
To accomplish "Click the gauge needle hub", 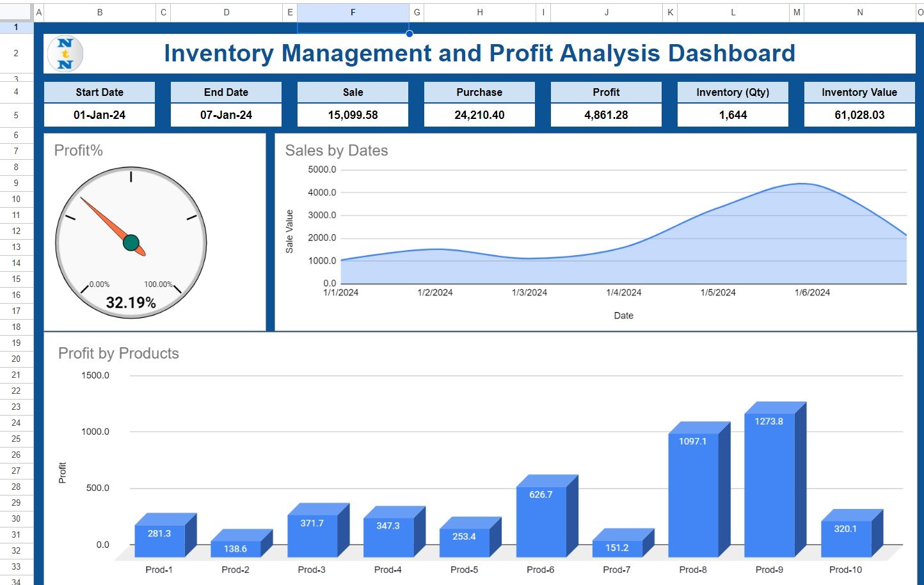I will click(x=131, y=243).
